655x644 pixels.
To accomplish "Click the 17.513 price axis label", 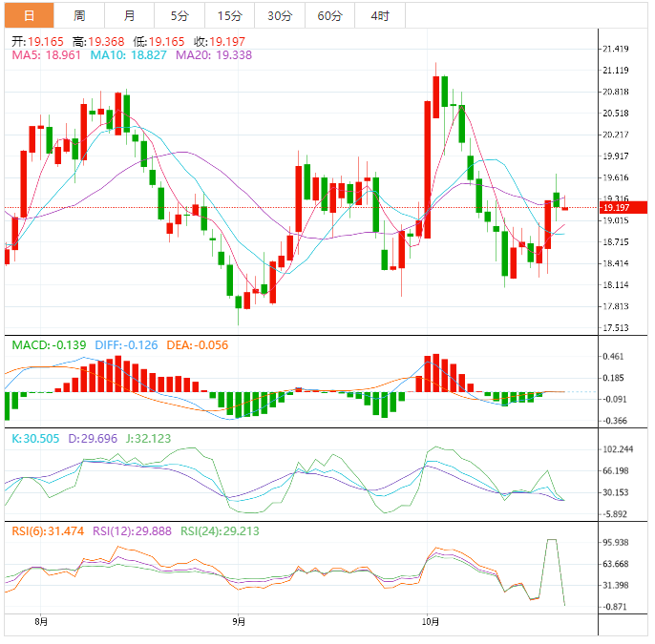I will 616,328.
